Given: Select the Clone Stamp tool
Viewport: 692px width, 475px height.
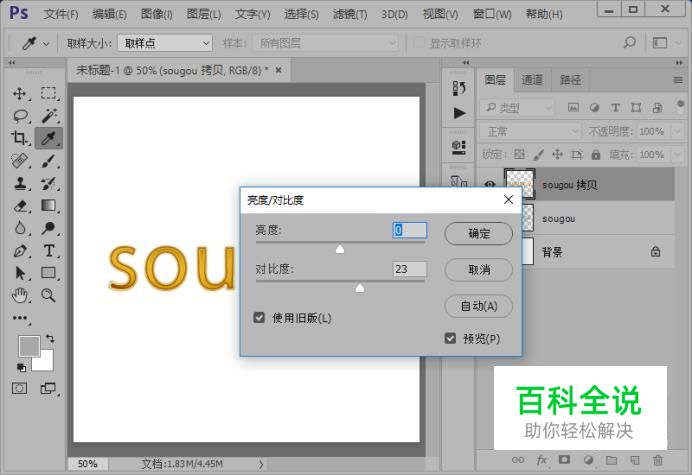Looking at the screenshot, I should tap(19, 183).
